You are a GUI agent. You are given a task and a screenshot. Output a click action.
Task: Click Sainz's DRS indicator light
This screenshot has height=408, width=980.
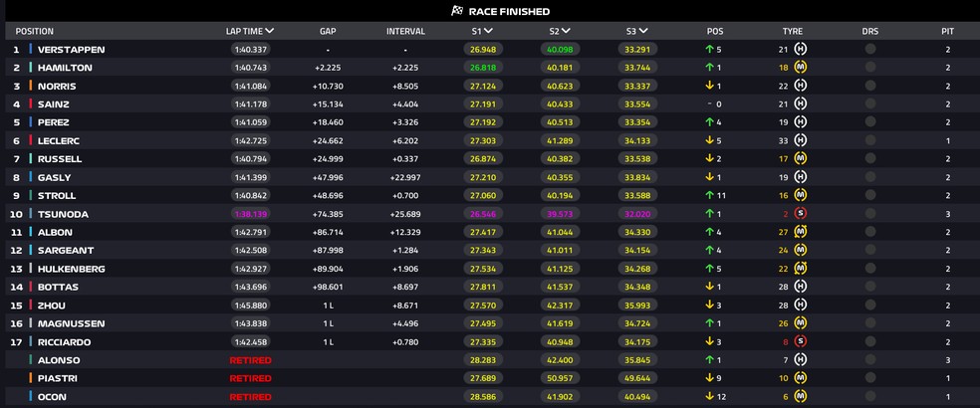(x=870, y=103)
